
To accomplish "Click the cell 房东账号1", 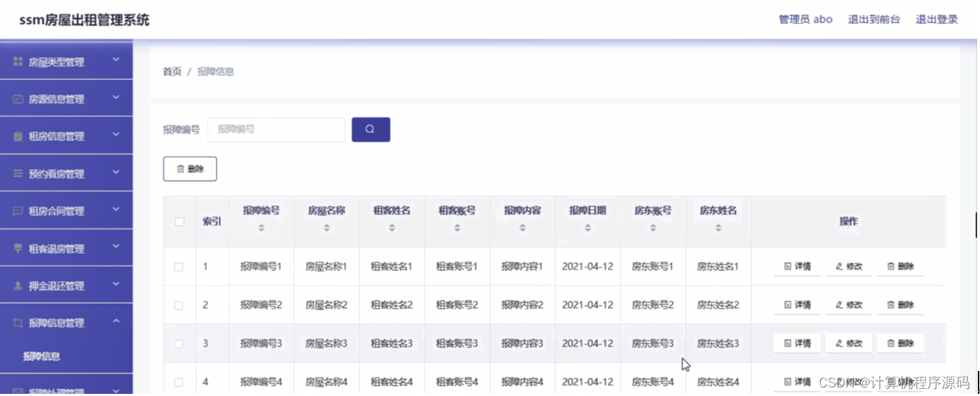I will pos(653,267).
